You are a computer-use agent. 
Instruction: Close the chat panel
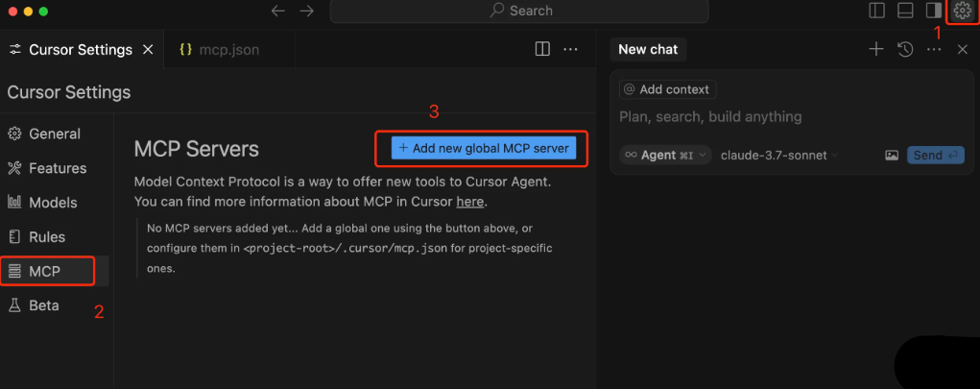(x=963, y=49)
